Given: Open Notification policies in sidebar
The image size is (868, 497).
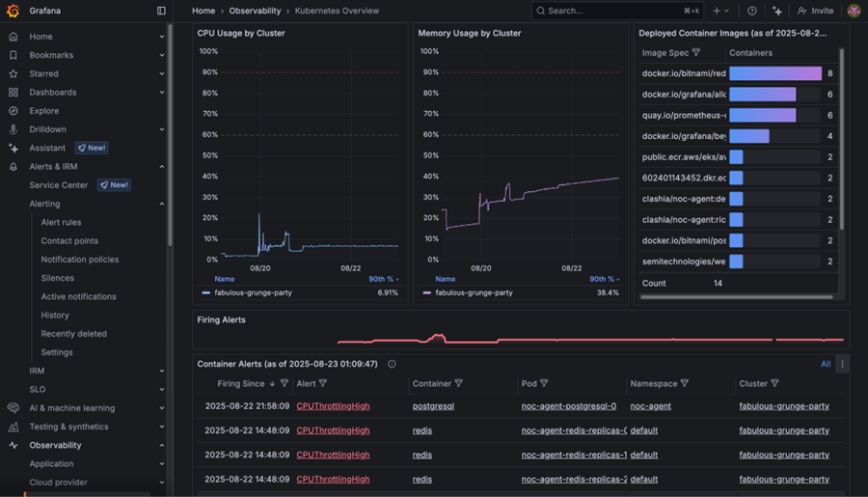Looking at the screenshot, I should 80,260.
